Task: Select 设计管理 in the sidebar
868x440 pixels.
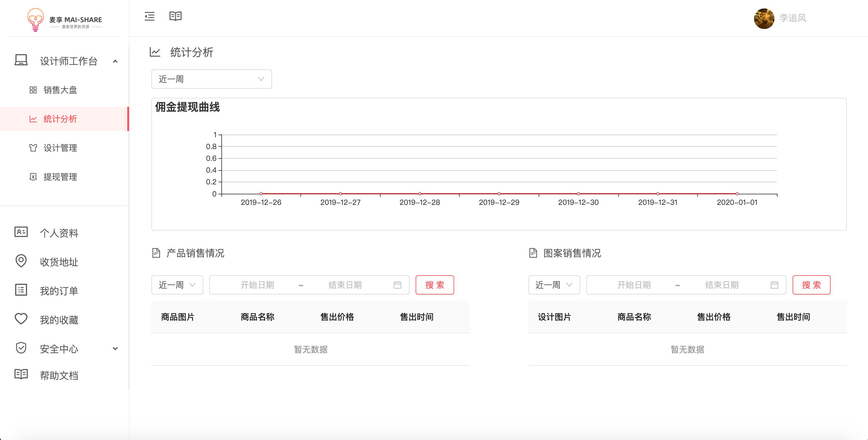Action: pyautogui.click(x=60, y=148)
